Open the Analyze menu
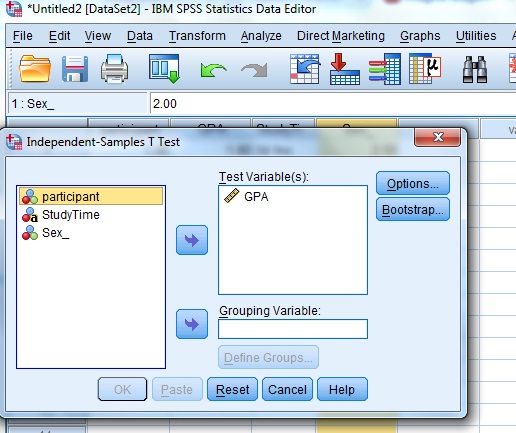This screenshot has width=516, height=433. pos(261,36)
